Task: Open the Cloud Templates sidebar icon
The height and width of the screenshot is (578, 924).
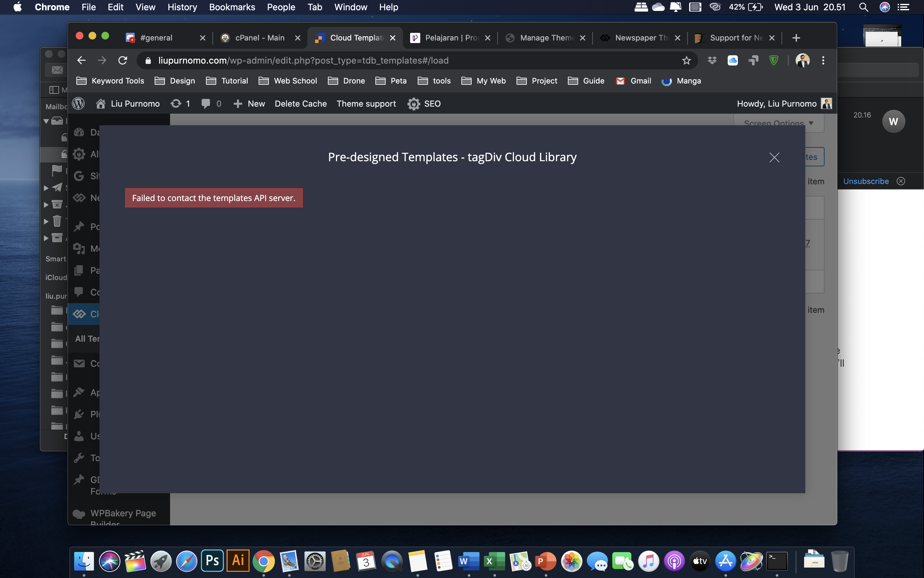Action: 79,314
